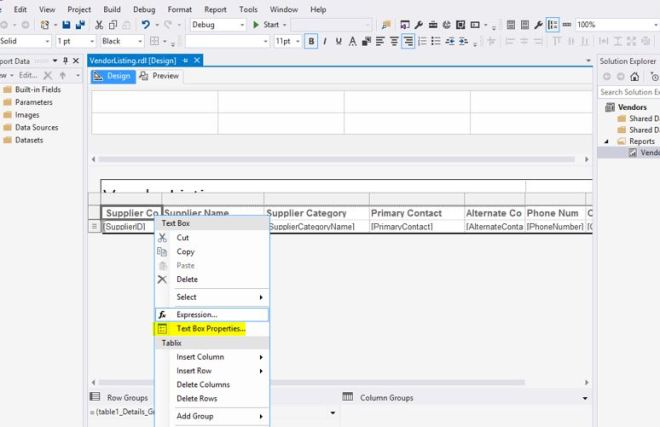Image resolution: width=660 pixels, height=427 pixels.
Task: Toggle Bold formatting in the toolbar
Action: 312,41
